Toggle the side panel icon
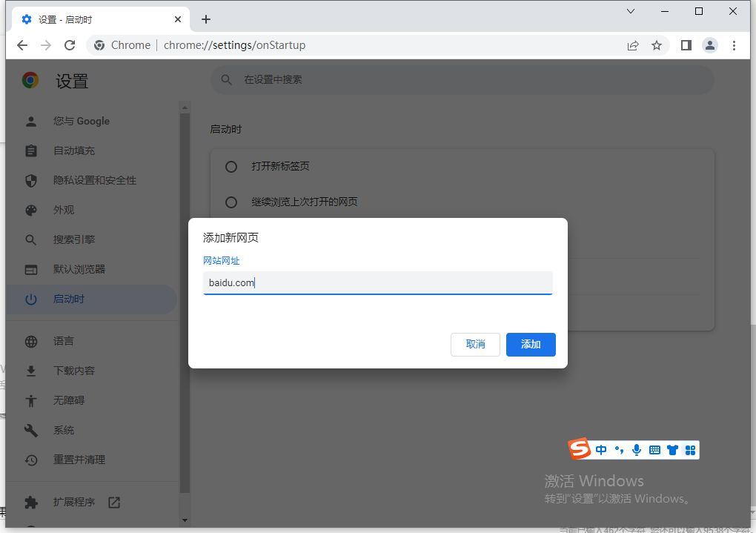 coord(686,45)
